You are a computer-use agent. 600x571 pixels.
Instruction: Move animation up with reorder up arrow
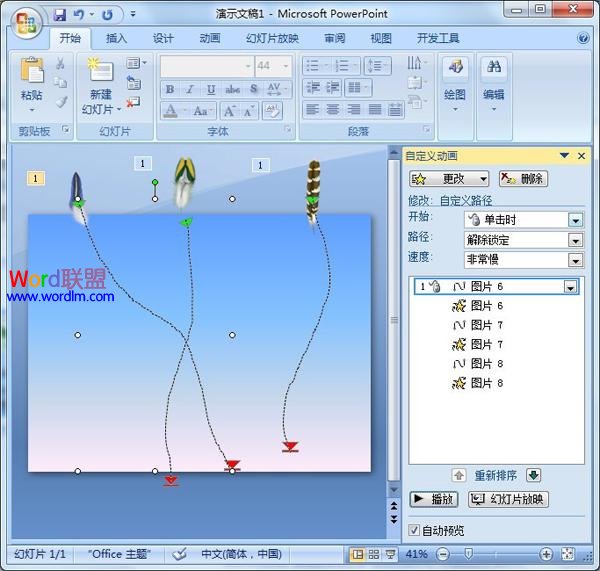click(459, 475)
